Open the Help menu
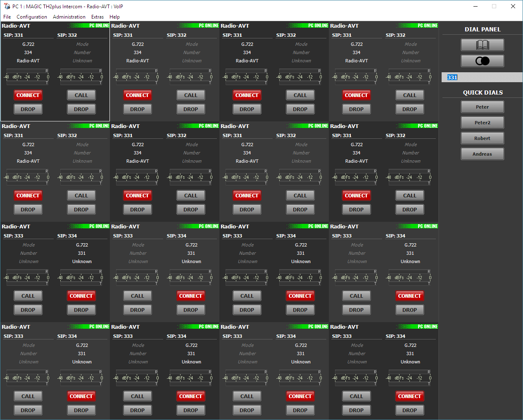 coord(114,17)
